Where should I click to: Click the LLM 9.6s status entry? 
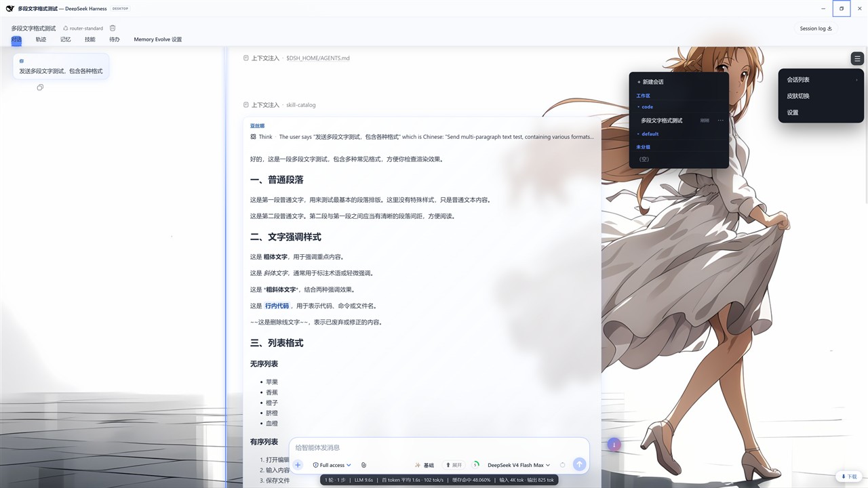tap(364, 480)
